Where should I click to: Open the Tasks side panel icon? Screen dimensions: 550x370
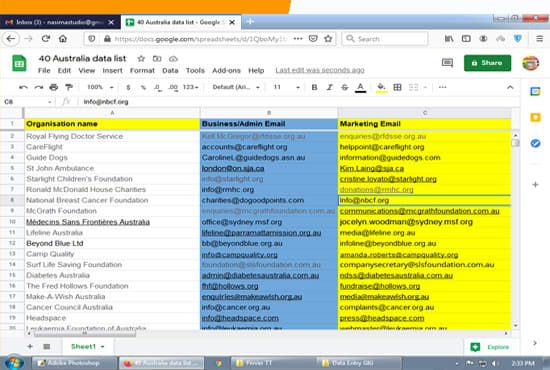point(535,143)
